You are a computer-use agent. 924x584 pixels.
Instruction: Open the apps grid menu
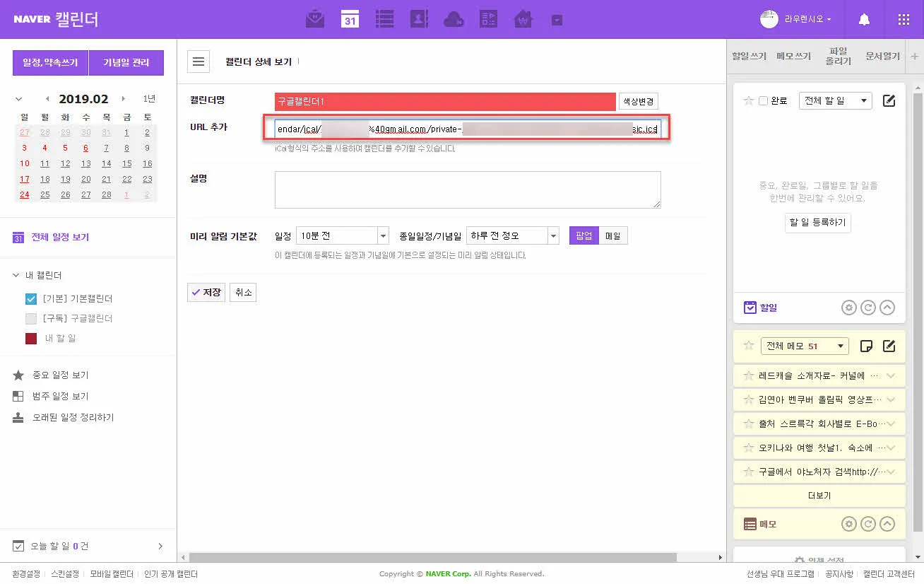coord(904,20)
